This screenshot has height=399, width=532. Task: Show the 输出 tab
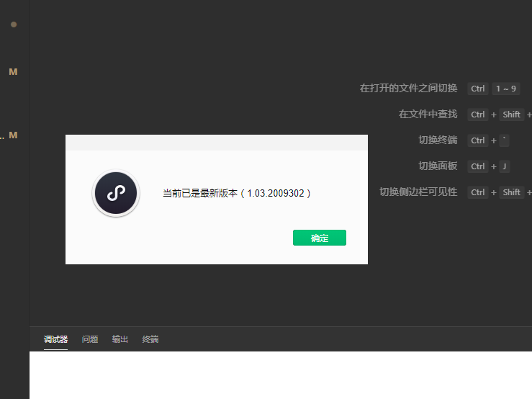pos(120,339)
